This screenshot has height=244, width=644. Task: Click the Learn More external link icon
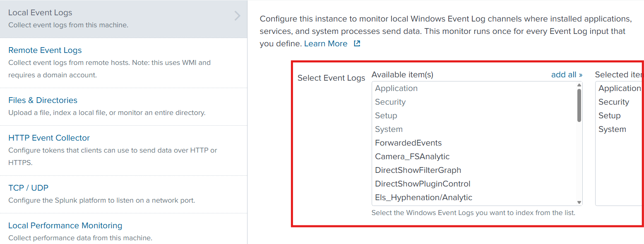[x=357, y=43]
